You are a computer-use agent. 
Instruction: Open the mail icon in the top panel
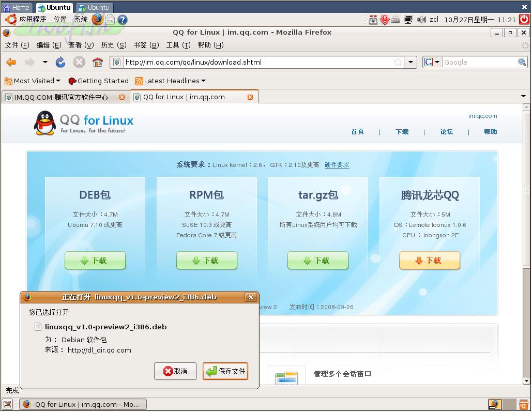(x=110, y=19)
